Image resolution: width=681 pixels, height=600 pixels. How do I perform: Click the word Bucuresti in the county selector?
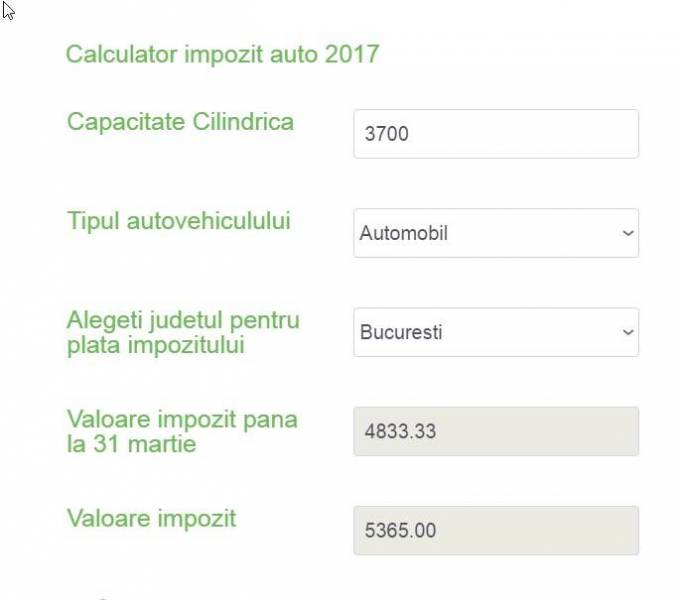point(401,333)
